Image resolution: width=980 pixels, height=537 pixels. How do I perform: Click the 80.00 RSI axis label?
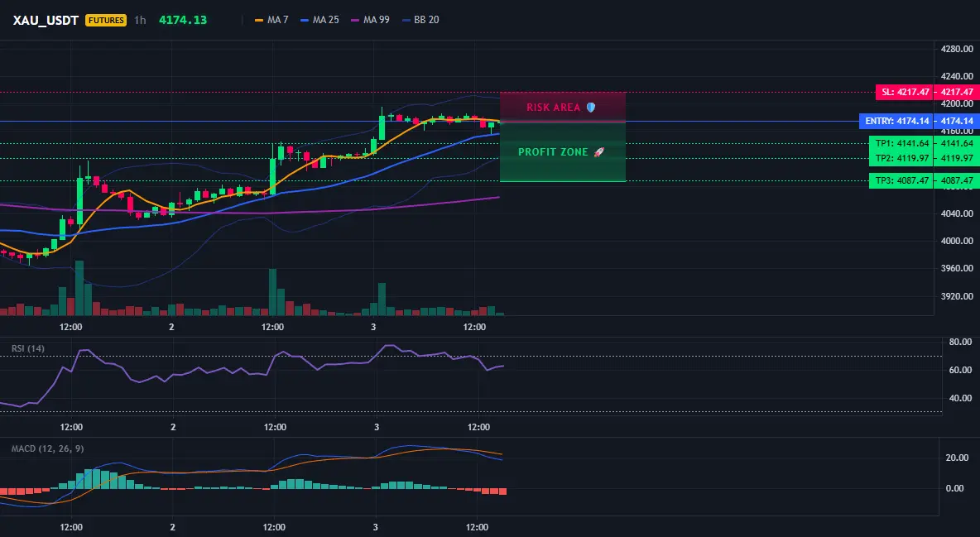point(961,342)
